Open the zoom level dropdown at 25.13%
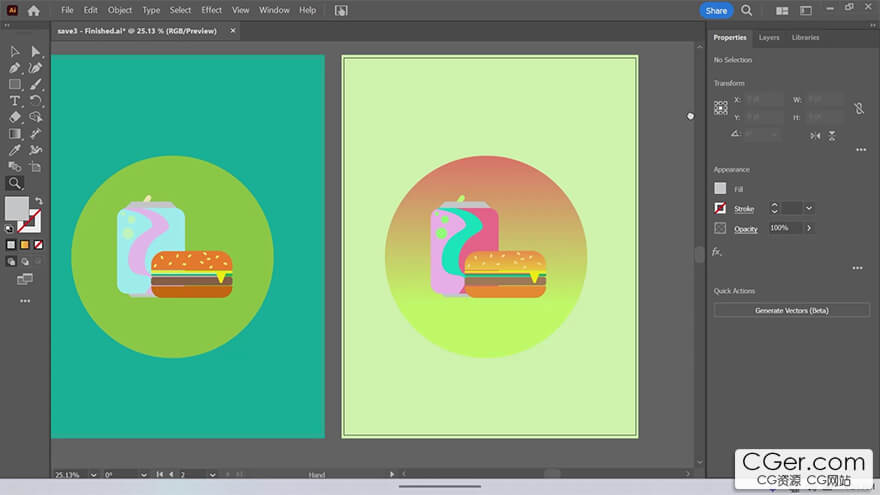This screenshot has width=880, height=495. pos(94,475)
